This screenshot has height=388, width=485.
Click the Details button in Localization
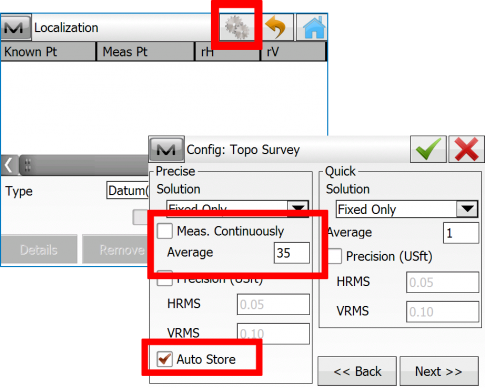(x=39, y=250)
